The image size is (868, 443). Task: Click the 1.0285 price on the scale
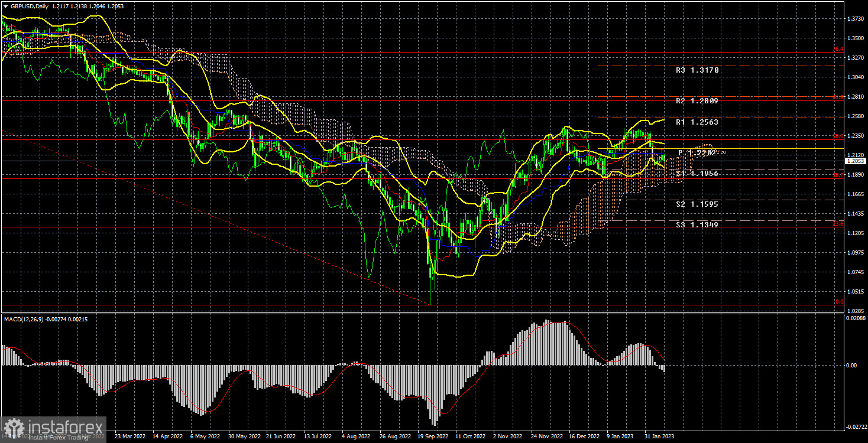coord(855,311)
